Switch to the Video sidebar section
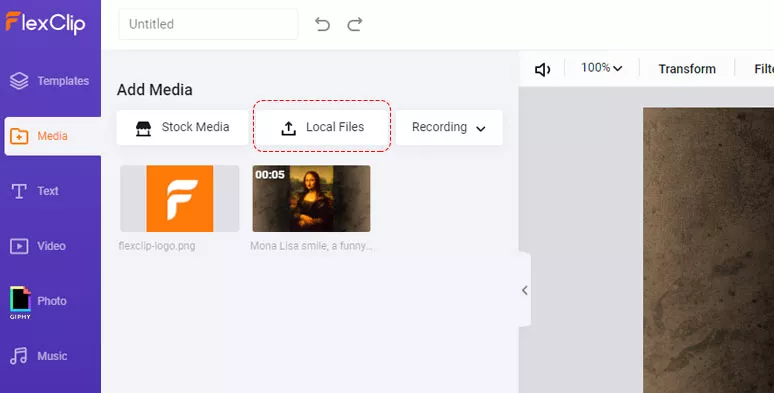Viewport: 774px width, 393px height. point(38,246)
